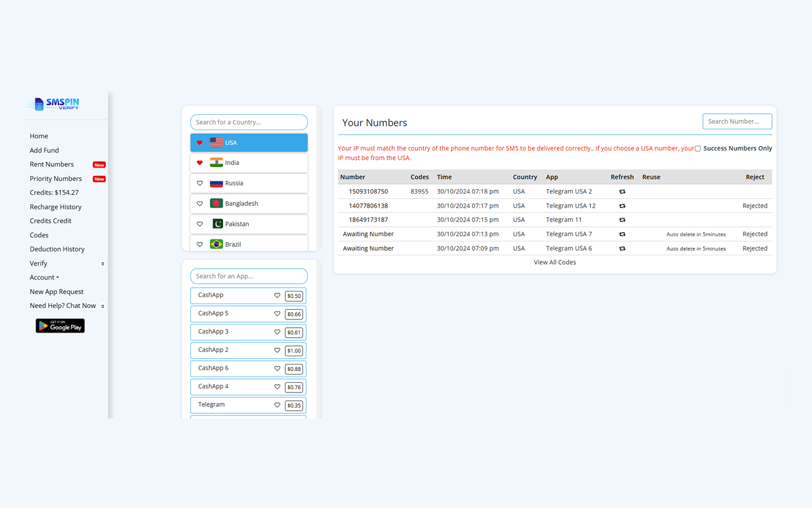Viewport: 812px width, 508px height.
Task: Expand the Account dropdown menu
Action: pos(44,277)
